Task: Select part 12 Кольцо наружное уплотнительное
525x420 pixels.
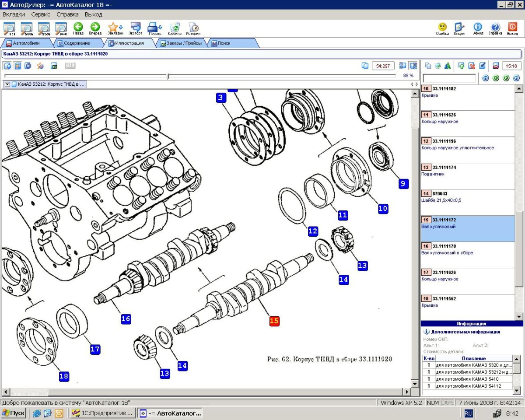Action: [x=468, y=150]
